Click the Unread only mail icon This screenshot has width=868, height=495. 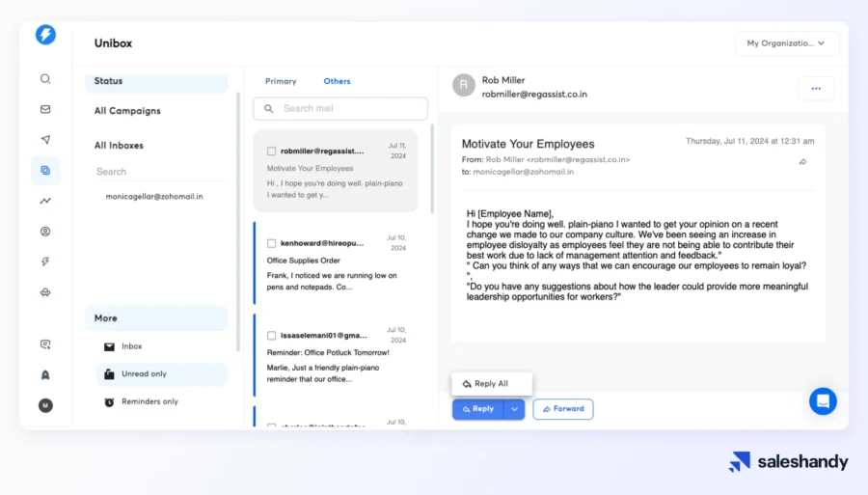pyautogui.click(x=109, y=374)
